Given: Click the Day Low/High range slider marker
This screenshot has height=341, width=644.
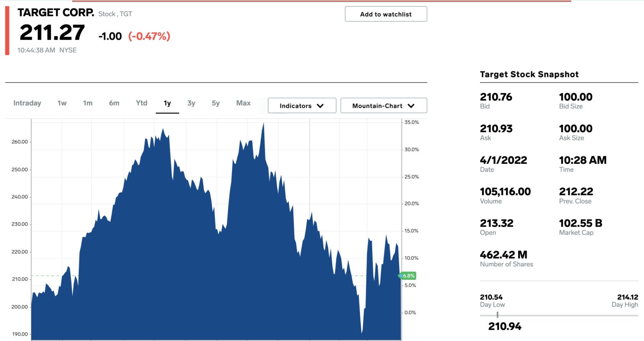Looking at the screenshot, I should (497, 315).
